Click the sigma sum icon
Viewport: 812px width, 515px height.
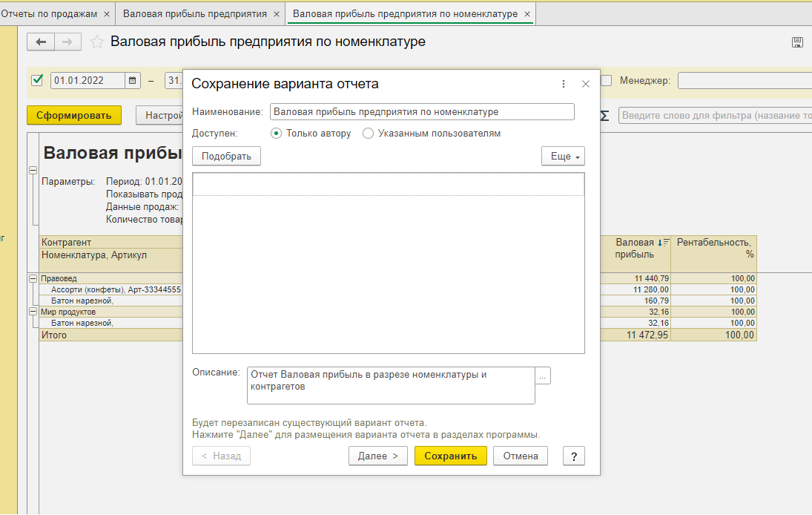tap(604, 116)
